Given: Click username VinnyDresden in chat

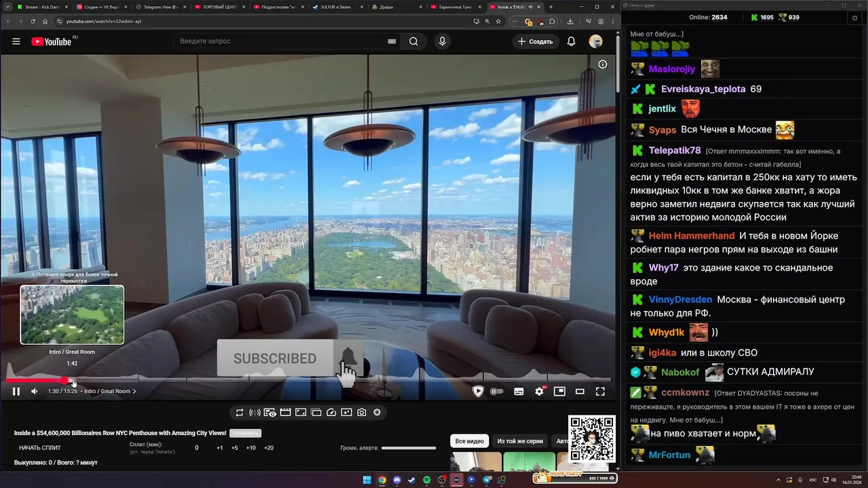Looking at the screenshot, I should tap(680, 300).
